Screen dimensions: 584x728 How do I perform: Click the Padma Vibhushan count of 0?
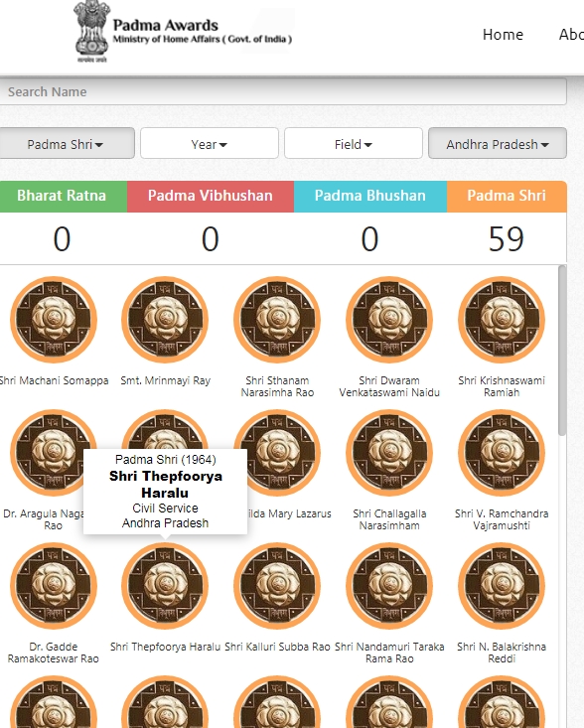[211, 239]
